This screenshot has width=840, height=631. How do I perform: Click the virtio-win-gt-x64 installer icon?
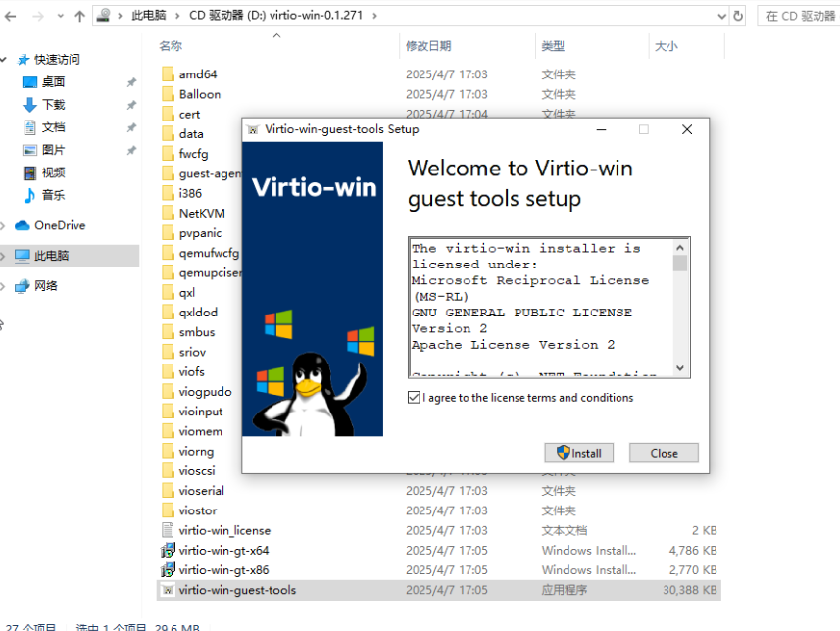[168, 551]
